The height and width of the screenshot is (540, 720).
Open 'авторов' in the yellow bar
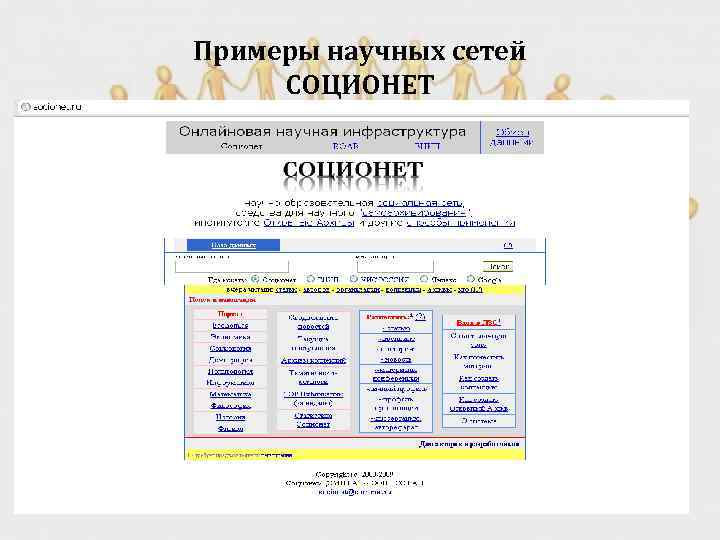click(316, 290)
